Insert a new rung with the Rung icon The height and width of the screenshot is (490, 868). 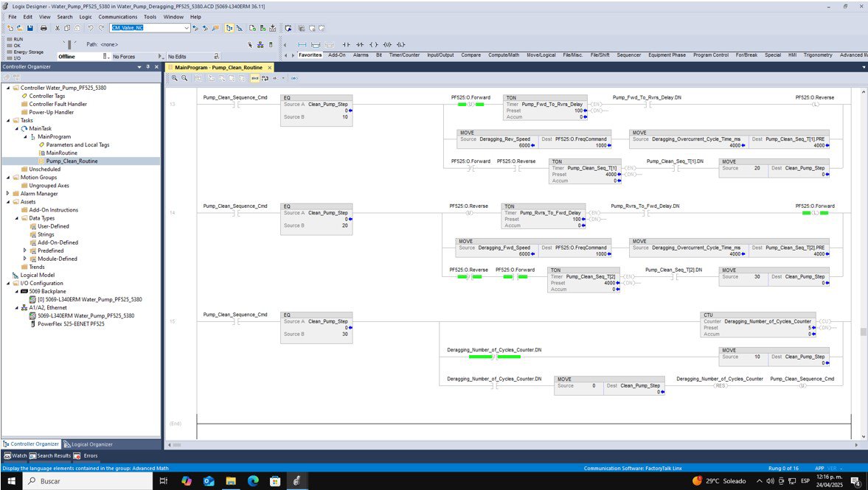302,45
